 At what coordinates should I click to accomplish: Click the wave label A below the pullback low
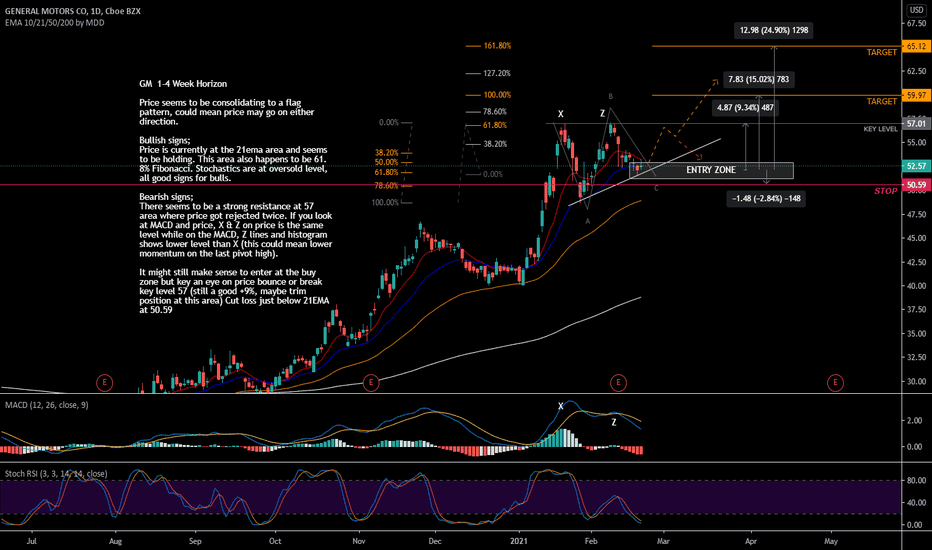tap(588, 221)
